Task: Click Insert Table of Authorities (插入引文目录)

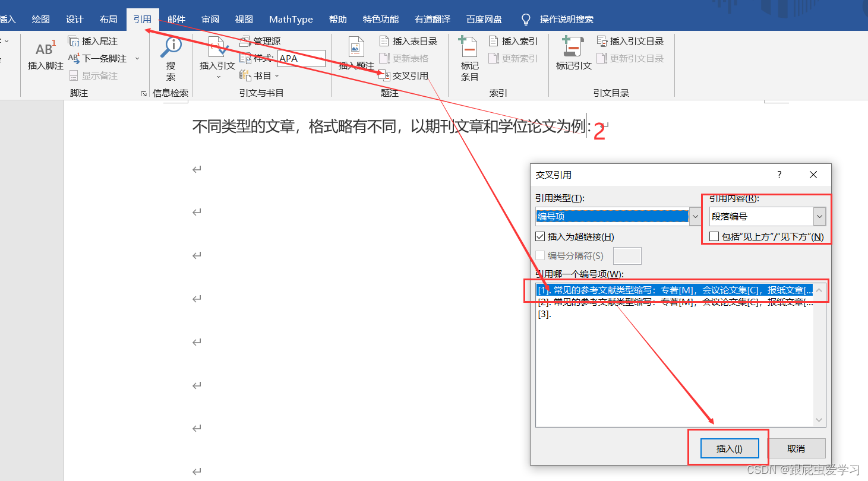Action: (630, 41)
